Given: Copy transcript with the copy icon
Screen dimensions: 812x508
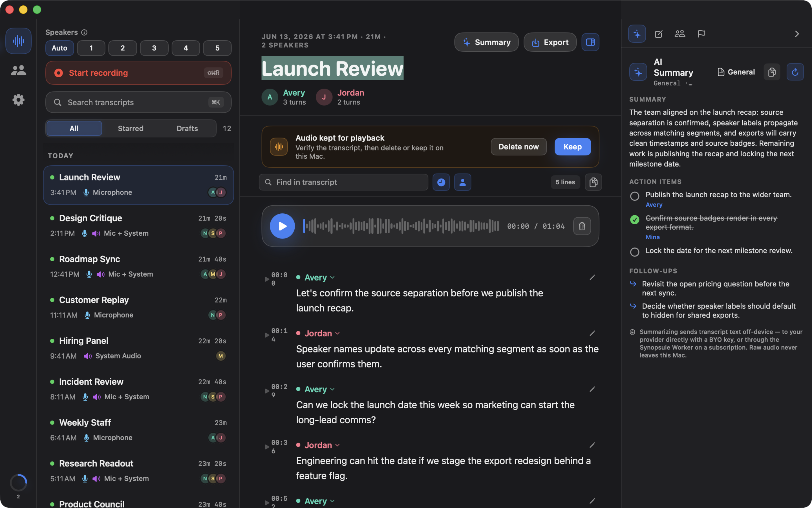Looking at the screenshot, I should pyautogui.click(x=593, y=182).
